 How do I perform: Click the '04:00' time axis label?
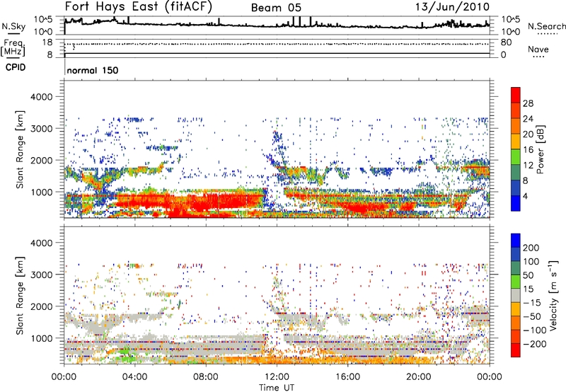pyautogui.click(x=134, y=376)
